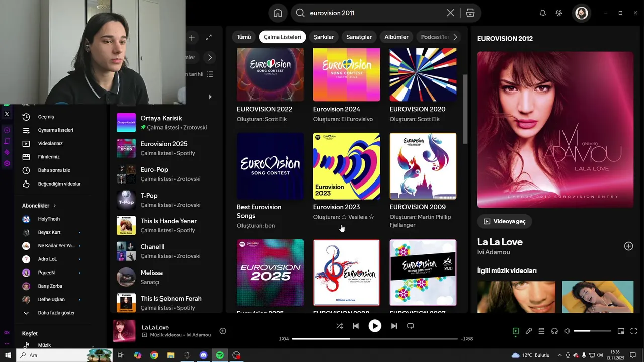Open lyrics microphone icon
The width and height of the screenshot is (644, 362).
click(529, 331)
